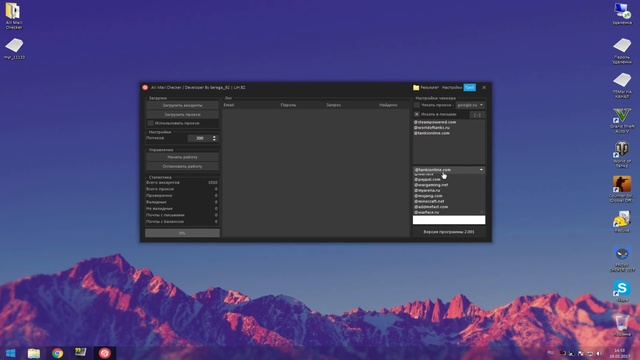The height and width of the screenshot is (360, 640).
Task: Click the Версия программы version label
Action: [x=449, y=232]
